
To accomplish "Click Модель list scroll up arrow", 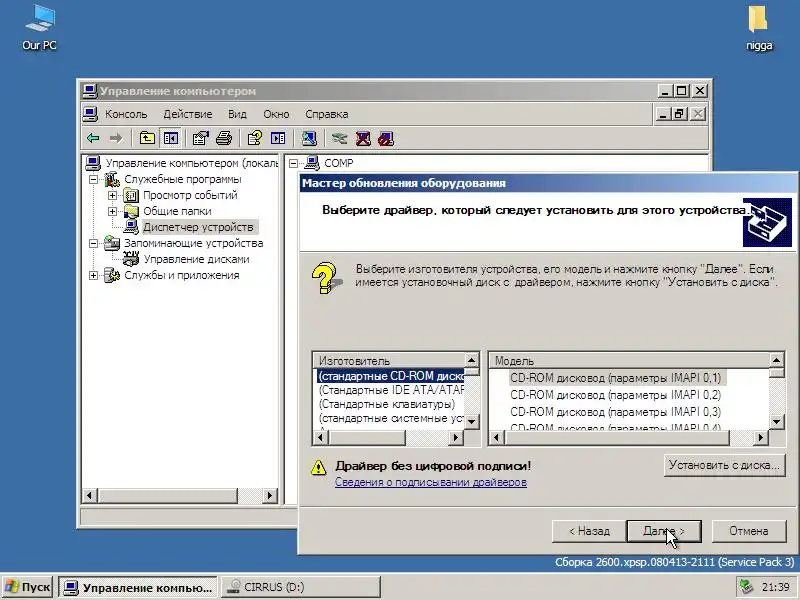I will [x=776, y=360].
